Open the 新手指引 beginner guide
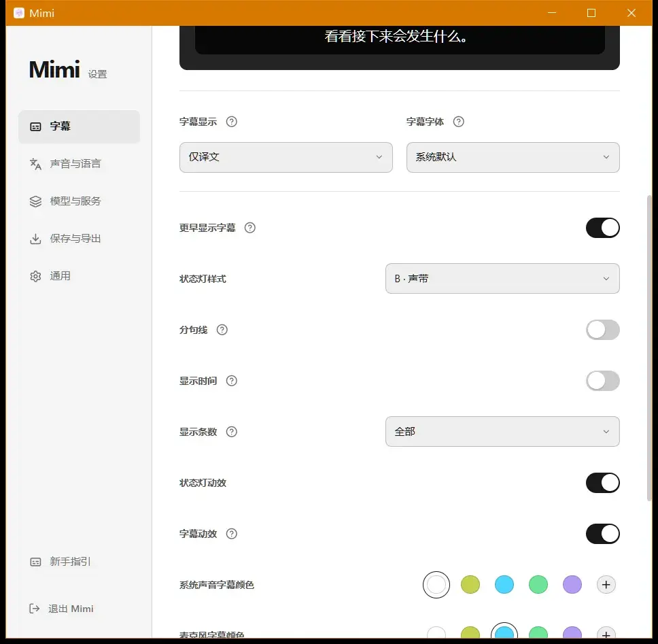The height and width of the screenshot is (644, 658). tap(79, 561)
